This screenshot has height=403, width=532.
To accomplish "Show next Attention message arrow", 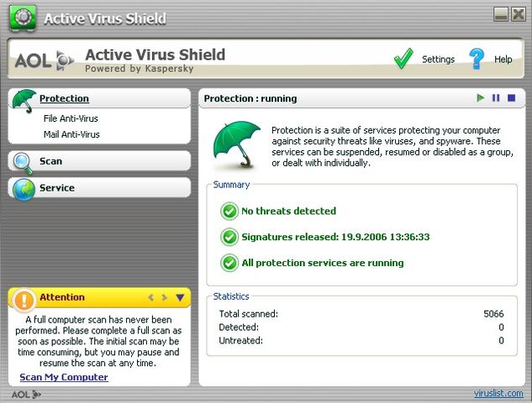I will [165, 297].
